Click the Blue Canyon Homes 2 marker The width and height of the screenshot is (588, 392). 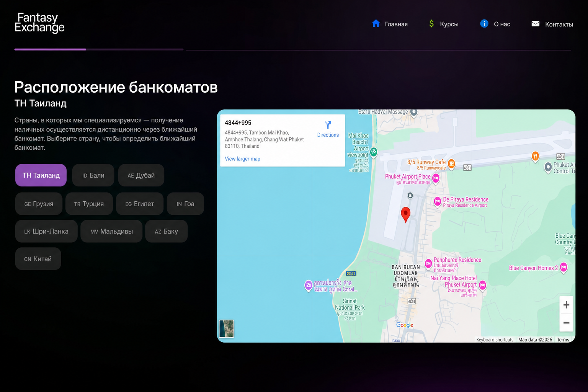(x=563, y=267)
